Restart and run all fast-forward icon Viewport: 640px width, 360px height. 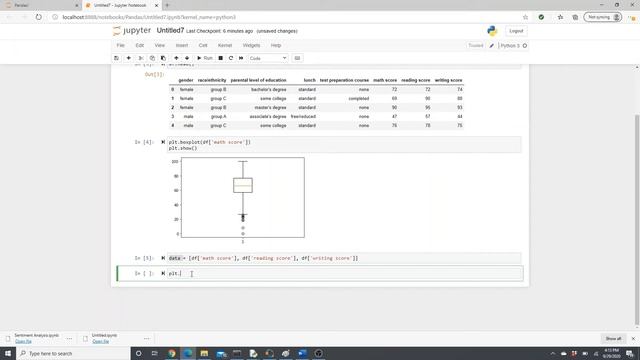tap(241, 58)
